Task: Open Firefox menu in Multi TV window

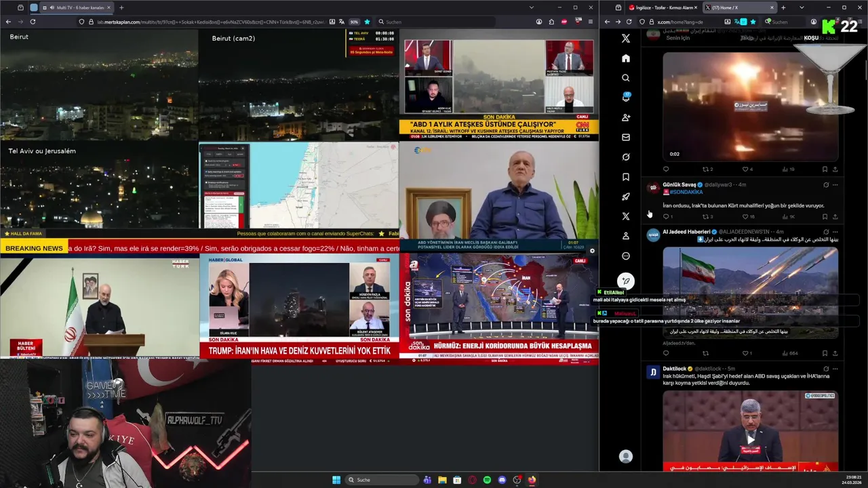Action: pyautogui.click(x=590, y=22)
